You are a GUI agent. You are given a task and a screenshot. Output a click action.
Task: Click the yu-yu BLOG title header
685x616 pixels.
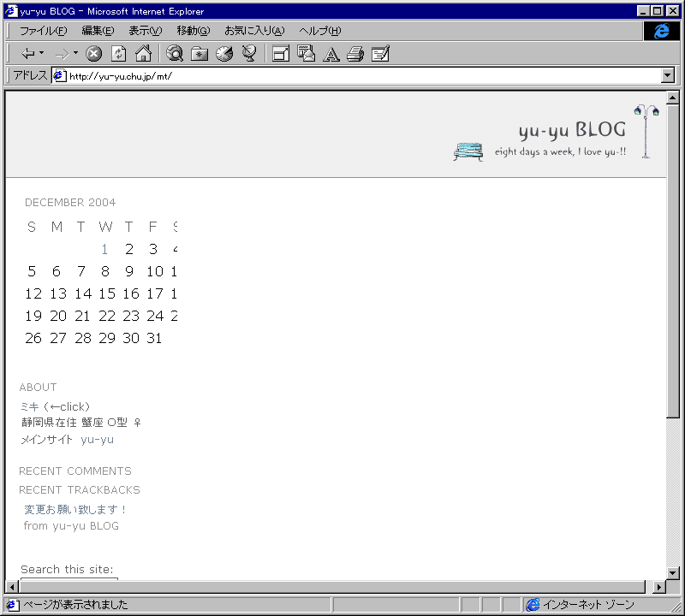coord(572,130)
